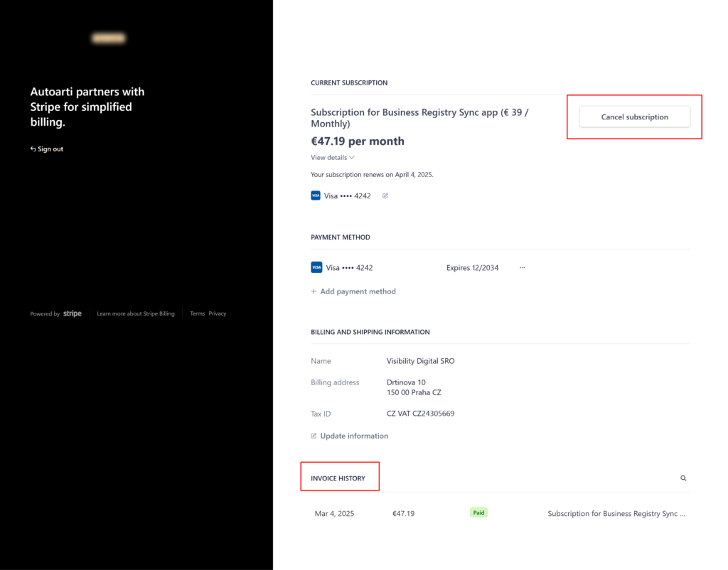Click Update information link
This screenshot has width=728, height=570.
[x=350, y=436]
